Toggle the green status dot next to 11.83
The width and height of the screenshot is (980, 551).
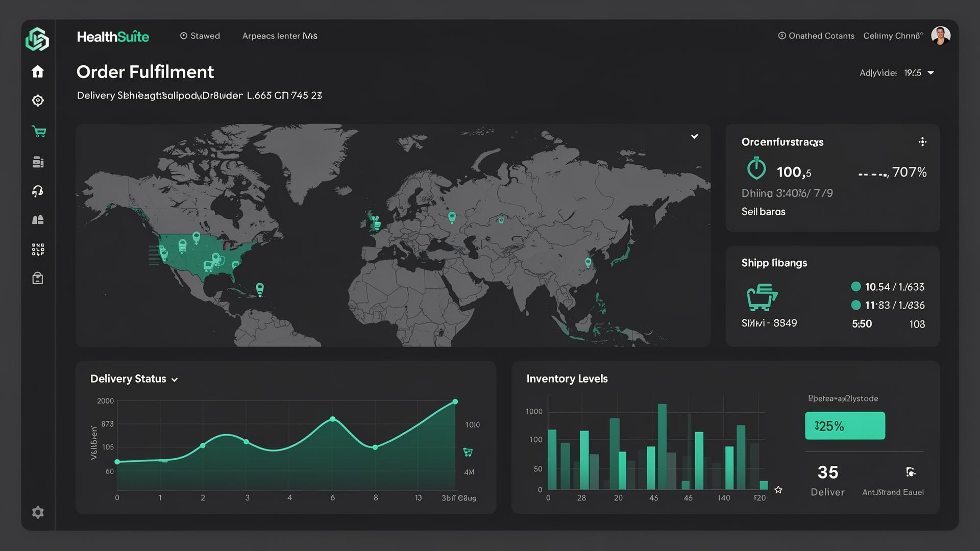(x=857, y=305)
